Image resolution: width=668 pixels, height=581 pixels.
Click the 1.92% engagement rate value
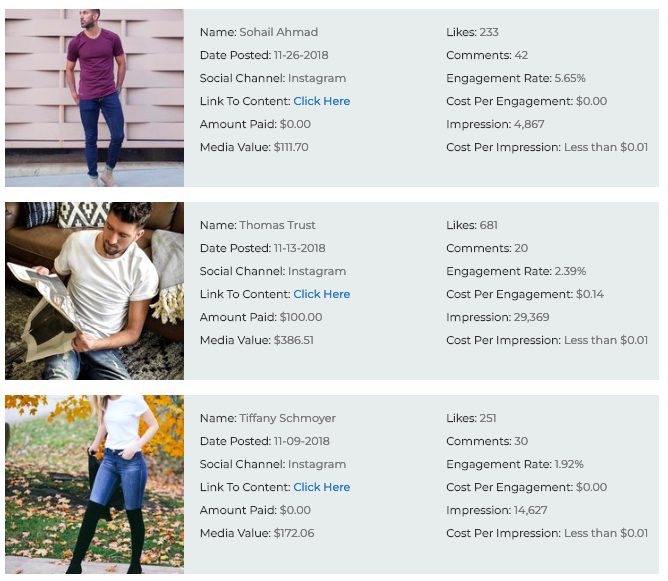(x=569, y=464)
